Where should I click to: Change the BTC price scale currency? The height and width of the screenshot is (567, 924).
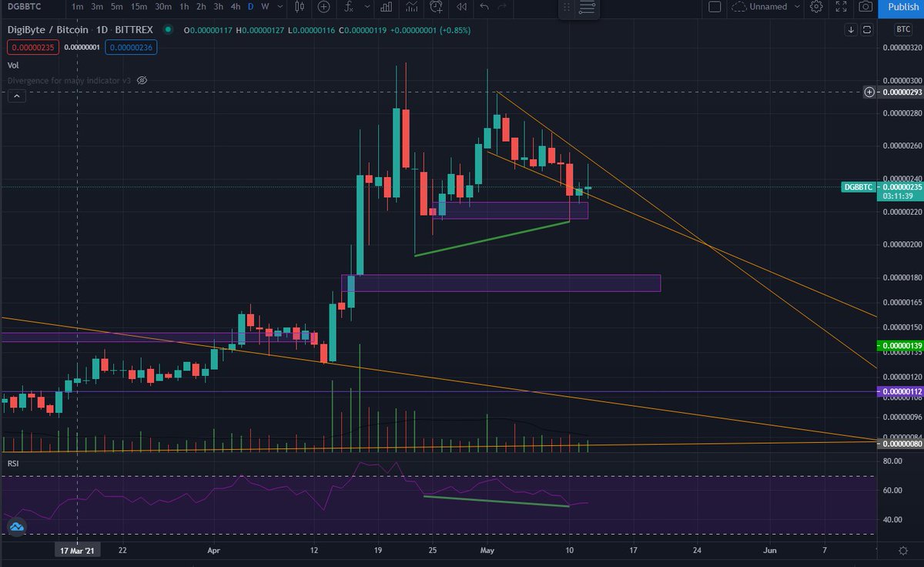tap(902, 30)
